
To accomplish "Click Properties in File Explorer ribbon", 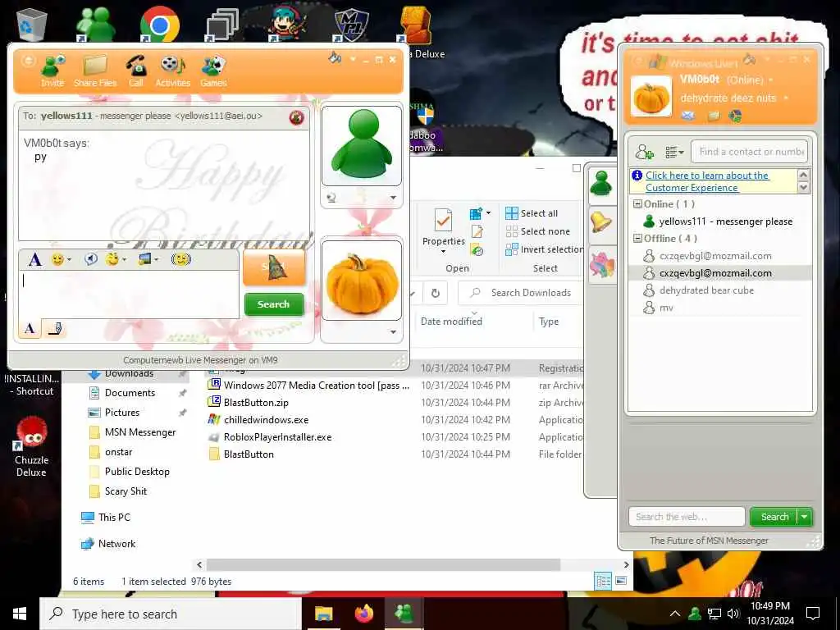I will (444, 231).
